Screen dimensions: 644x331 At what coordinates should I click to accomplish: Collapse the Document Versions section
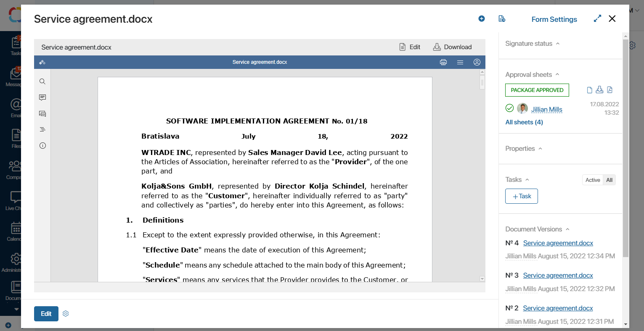pos(567,229)
